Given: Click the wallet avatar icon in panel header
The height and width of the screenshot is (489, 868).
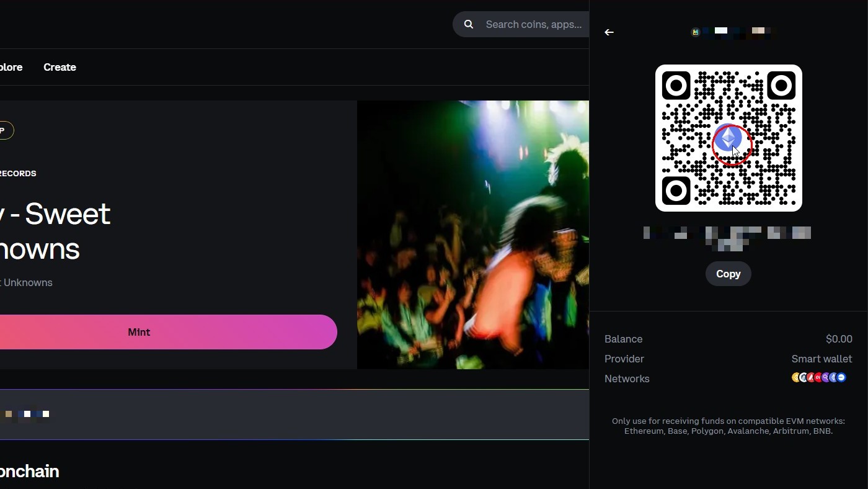Looking at the screenshot, I should 696,32.
